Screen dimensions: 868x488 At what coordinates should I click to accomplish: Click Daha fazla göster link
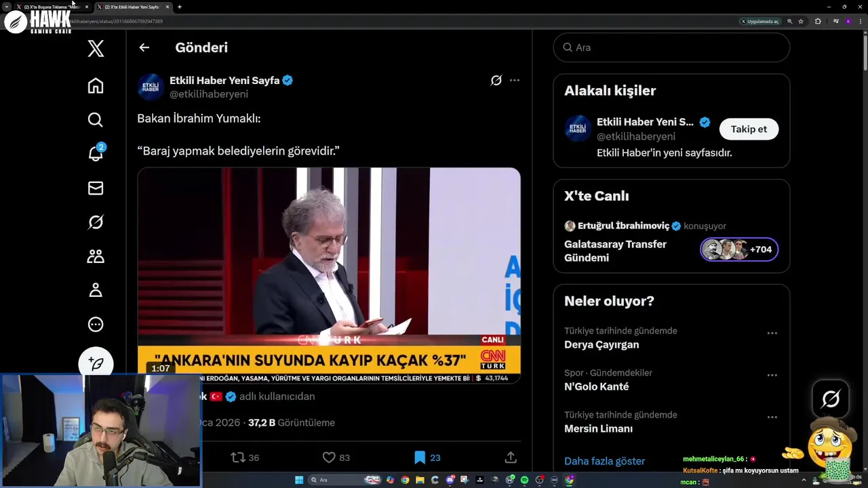(x=604, y=461)
